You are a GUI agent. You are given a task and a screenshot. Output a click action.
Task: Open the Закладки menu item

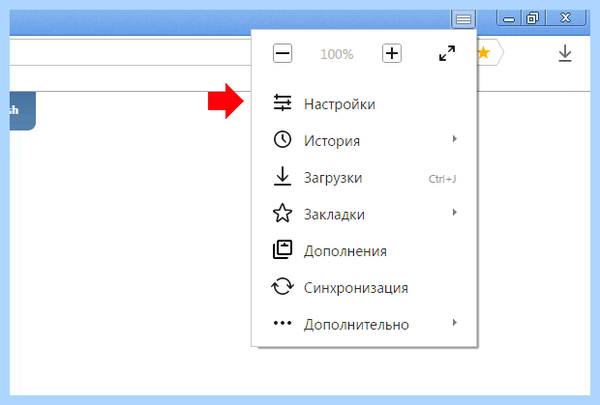pos(364,214)
